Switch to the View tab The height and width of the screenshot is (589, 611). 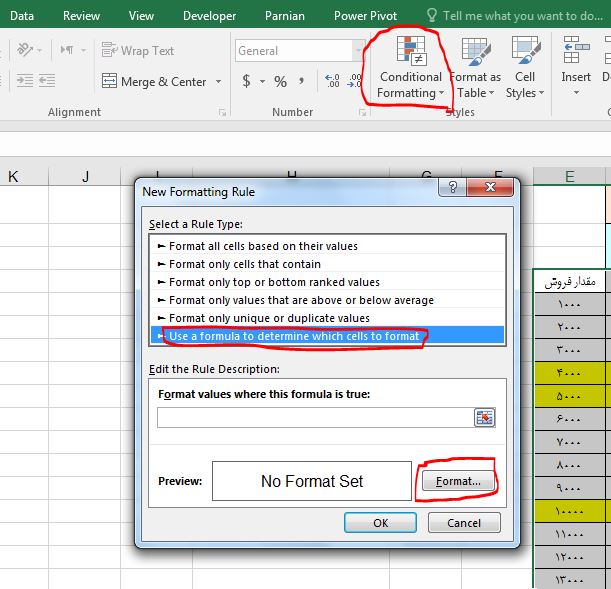[x=141, y=16]
